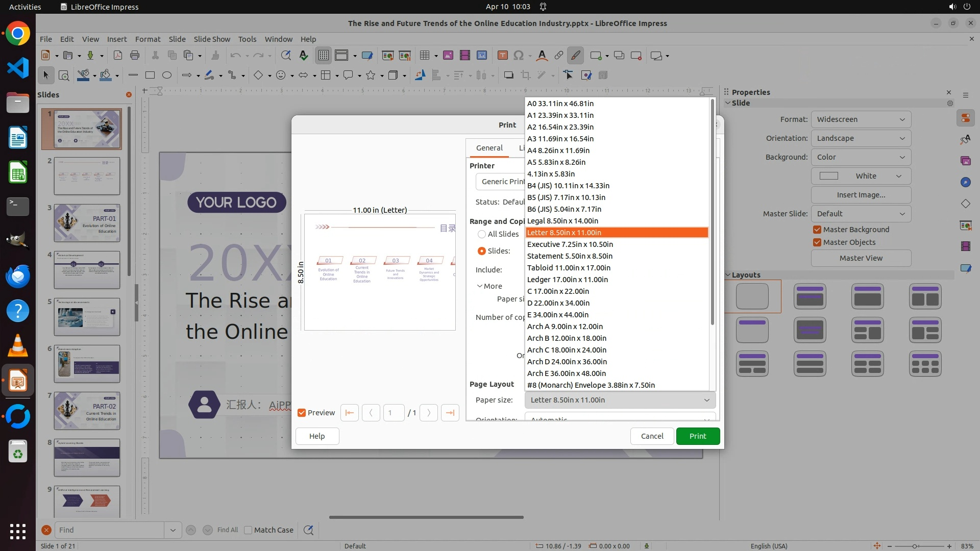Select the Crop Image tool
Image resolution: width=980 pixels, height=551 pixels.
pos(525,76)
